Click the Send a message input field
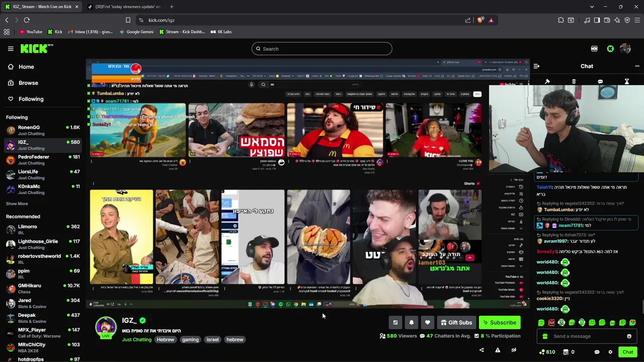The image size is (644, 362). [587, 336]
